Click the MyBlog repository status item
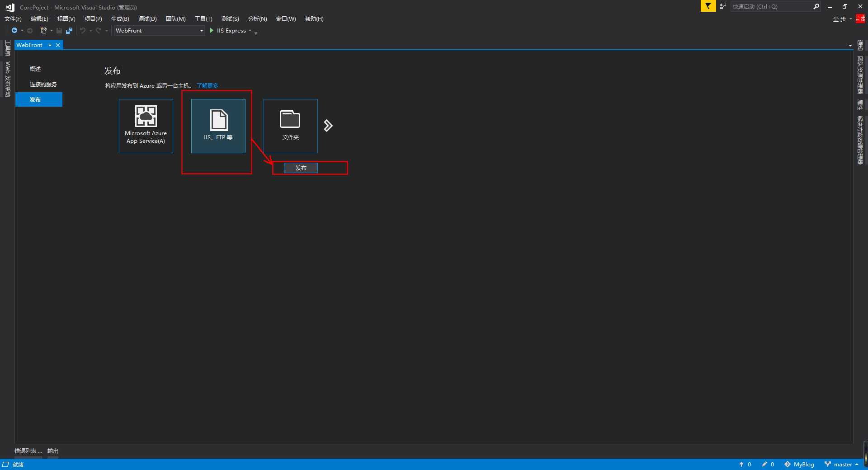 point(799,465)
